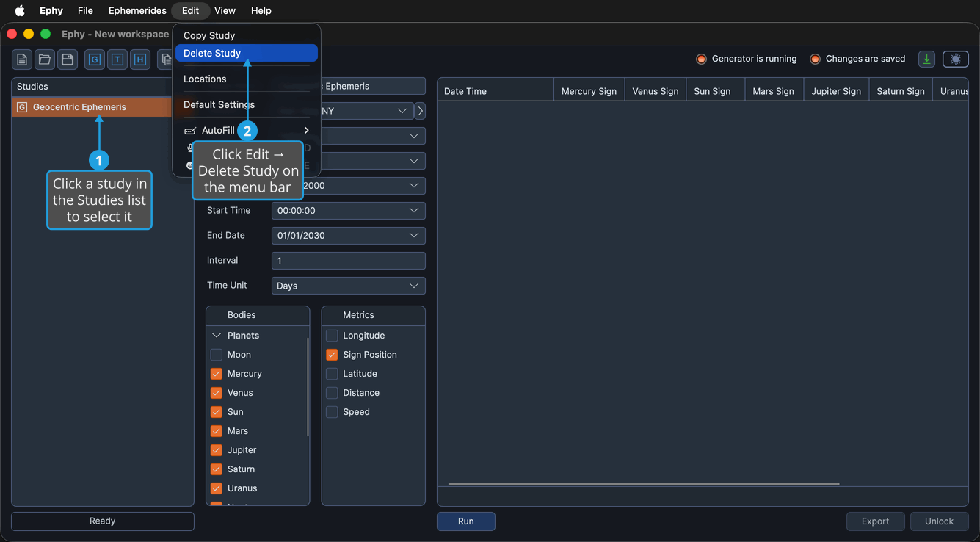
Task: Click the Interval input field
Action: click(349, 261)
